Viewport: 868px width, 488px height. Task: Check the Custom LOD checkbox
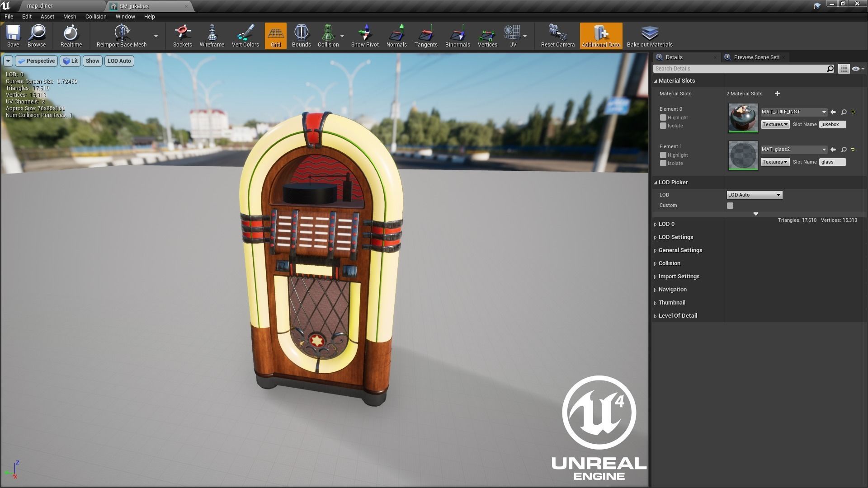[x=730, y=206]
